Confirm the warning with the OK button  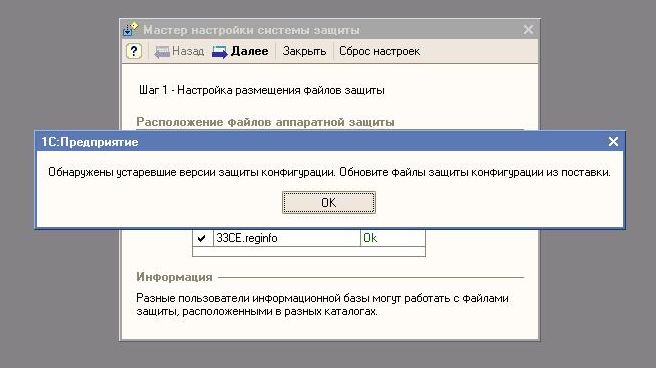328,202
